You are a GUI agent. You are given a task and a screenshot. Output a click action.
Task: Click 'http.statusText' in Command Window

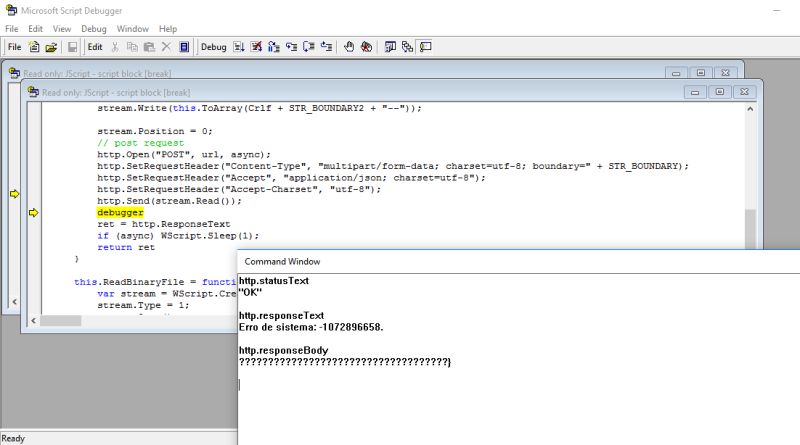(x=273, y=281)
